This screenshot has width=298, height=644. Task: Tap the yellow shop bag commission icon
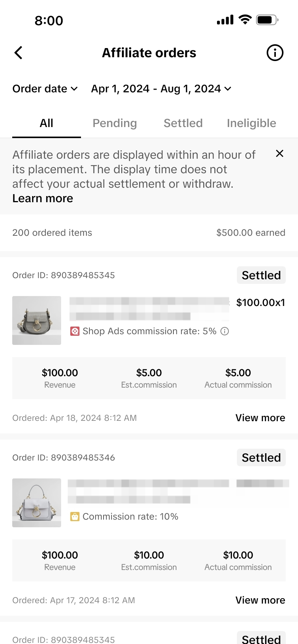click(x=75, y=517)
